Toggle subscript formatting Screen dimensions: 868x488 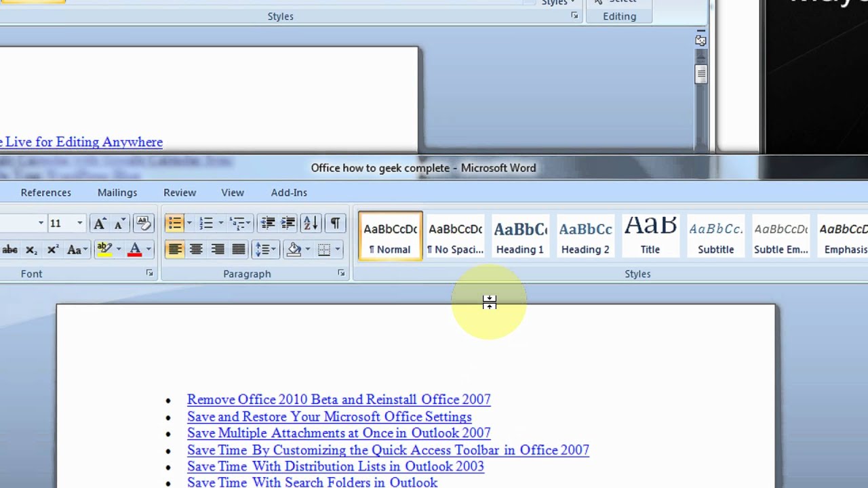(31, 249)
